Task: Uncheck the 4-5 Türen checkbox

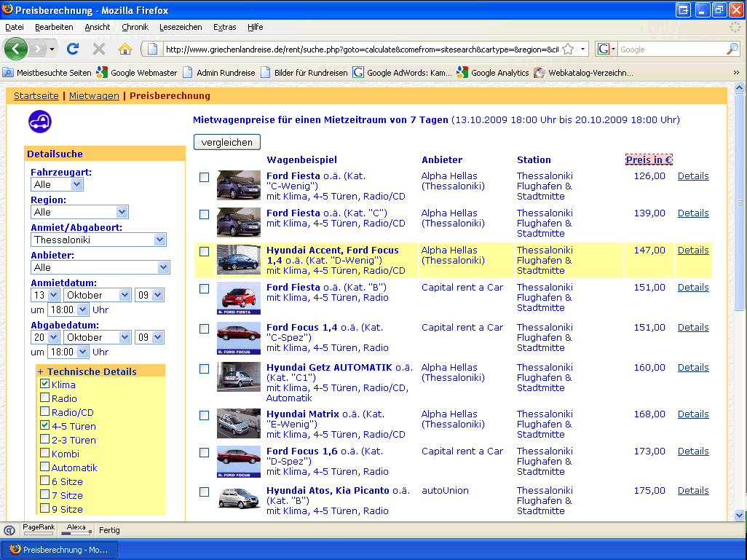Action: coord(45,425)
